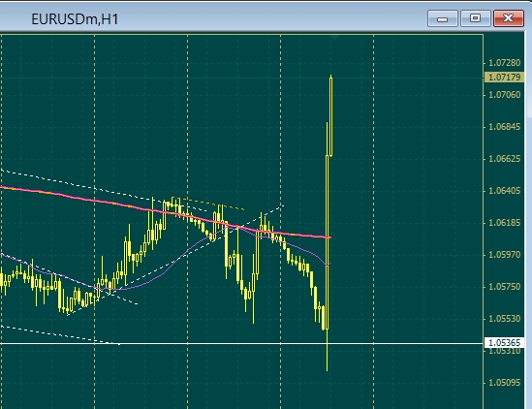The image size is (532, 409).
Task: Click the chart shift triangle marker at top
Action: (x=334, y=37)
